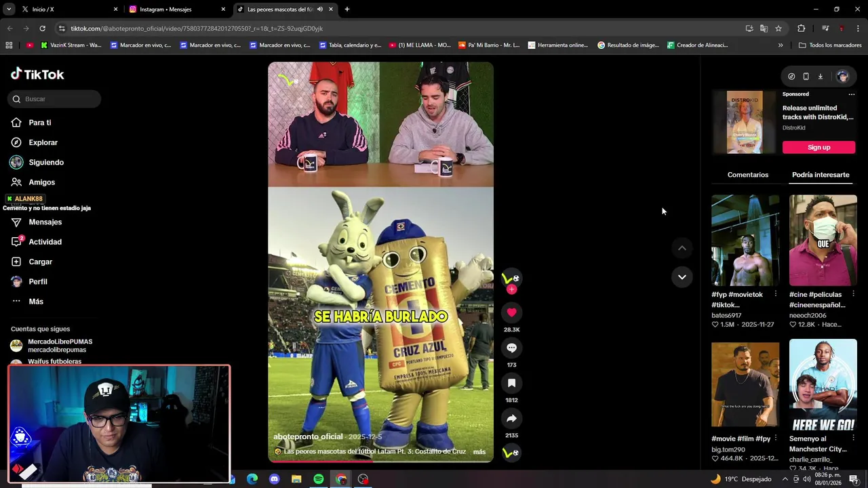The width and height of the screenshot is (868, 488).
Task: Open File Explorer from the taskbar
Action: [296, 479]
